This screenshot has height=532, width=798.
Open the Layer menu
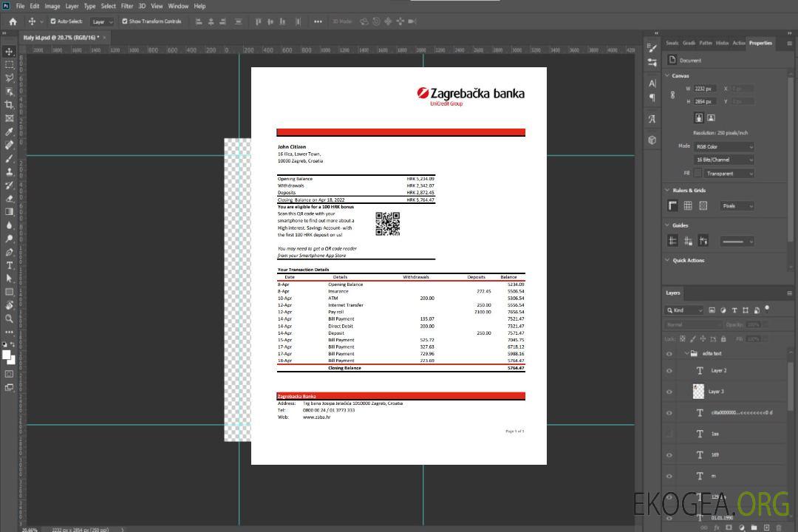[x=72, y=6]
